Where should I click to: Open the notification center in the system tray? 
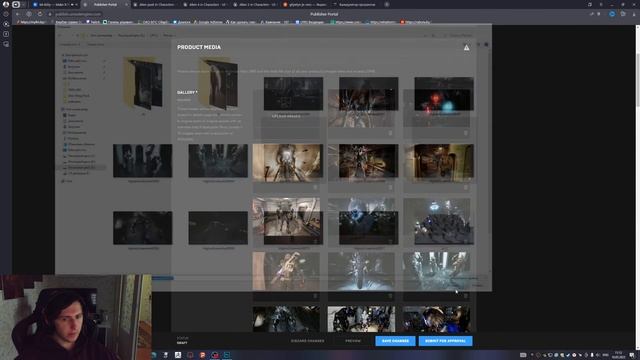632,355
